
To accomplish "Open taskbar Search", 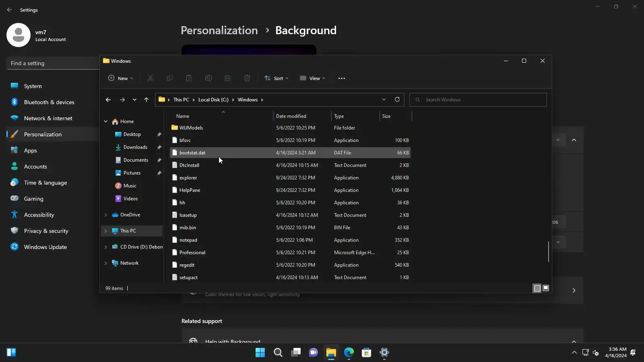I will 278,353.
